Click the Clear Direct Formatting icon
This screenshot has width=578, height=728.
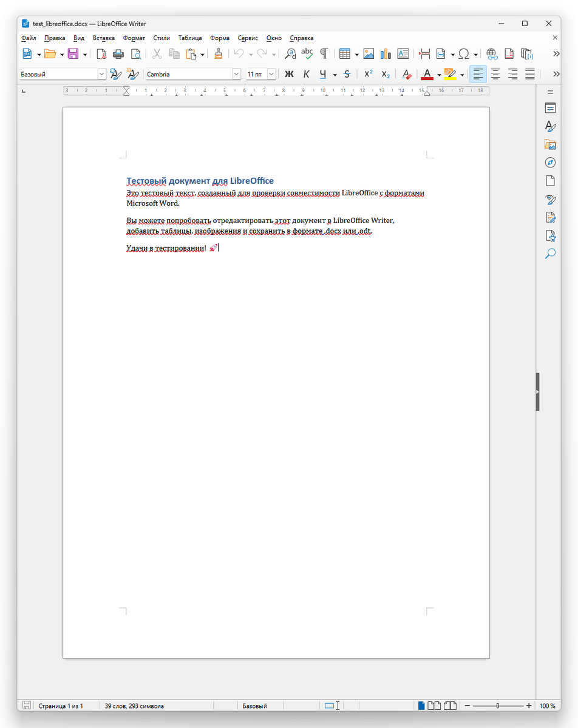407,74
